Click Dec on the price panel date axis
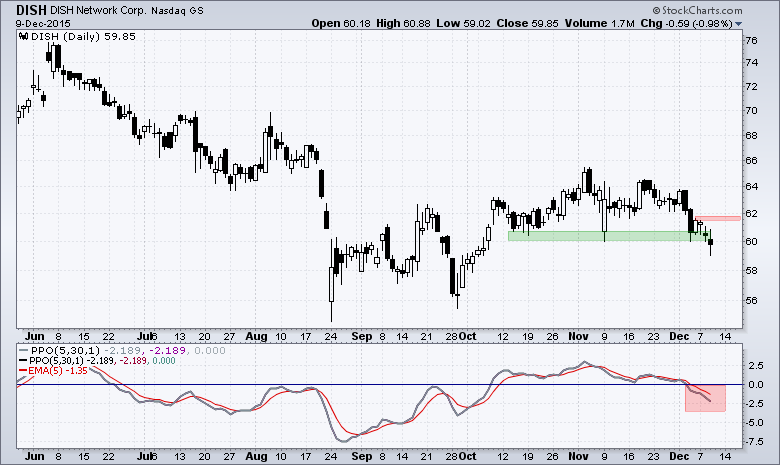The image size is (780, 465). pyautogui.click(x=680, y=337)
